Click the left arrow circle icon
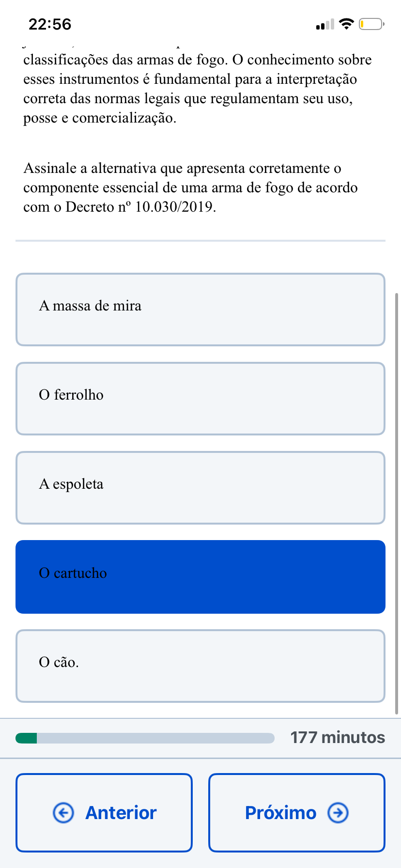The image size is (401, 868). pyautogui.click(x=63, y=813)
